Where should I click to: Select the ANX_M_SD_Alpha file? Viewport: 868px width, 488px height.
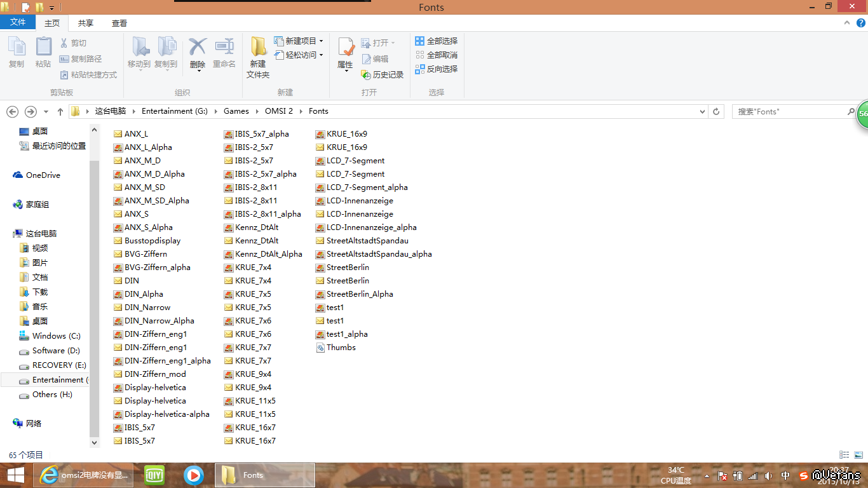[x=152, y=201]
